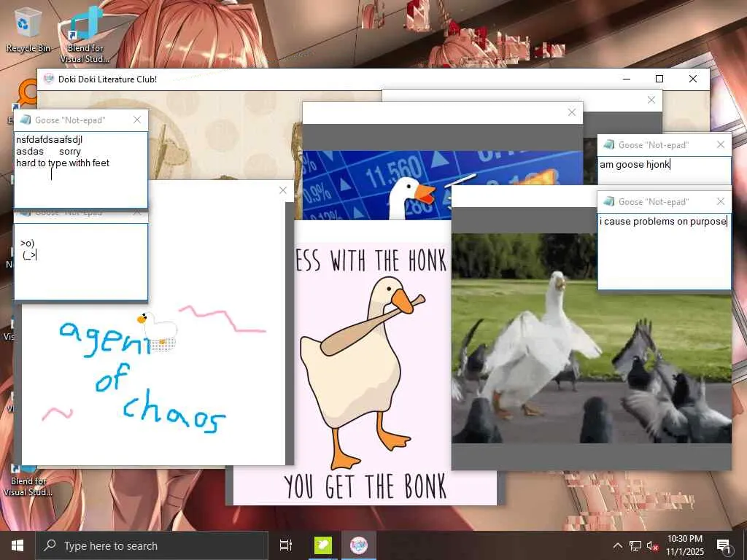Open the Recycle Bin desktop icon
This screenshot has width=747, height=560.
pos(28,31)
